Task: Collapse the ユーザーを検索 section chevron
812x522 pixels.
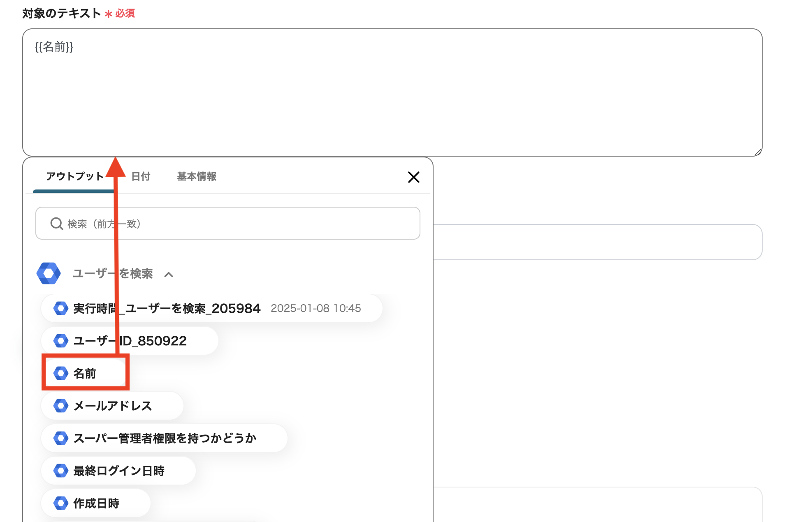Action: pos(169,275)
